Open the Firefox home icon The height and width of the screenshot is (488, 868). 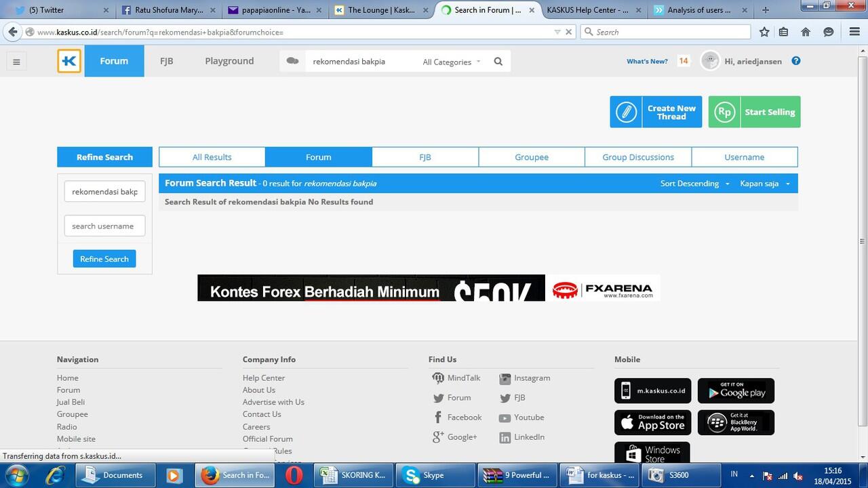coord(806,32)
